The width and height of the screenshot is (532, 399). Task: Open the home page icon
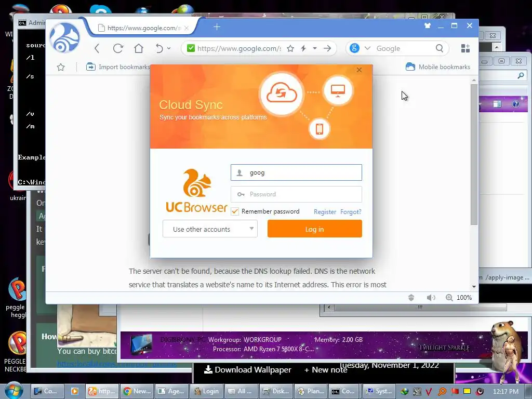tap(138, 48)
